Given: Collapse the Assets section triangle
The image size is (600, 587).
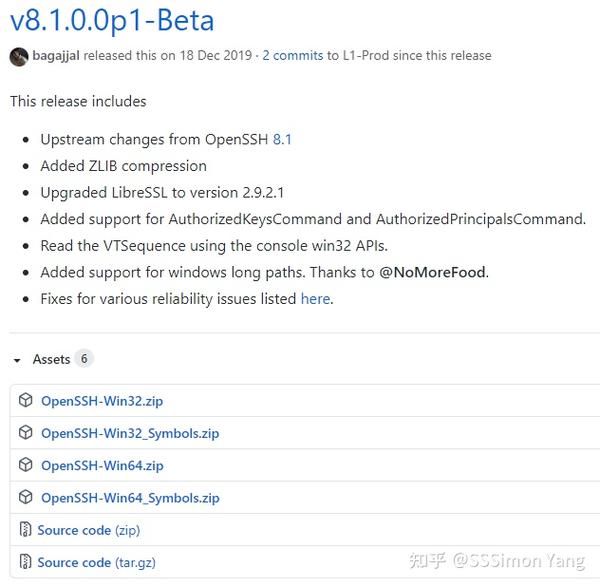Looking at the screenshot, I should (x=17, y=360).
